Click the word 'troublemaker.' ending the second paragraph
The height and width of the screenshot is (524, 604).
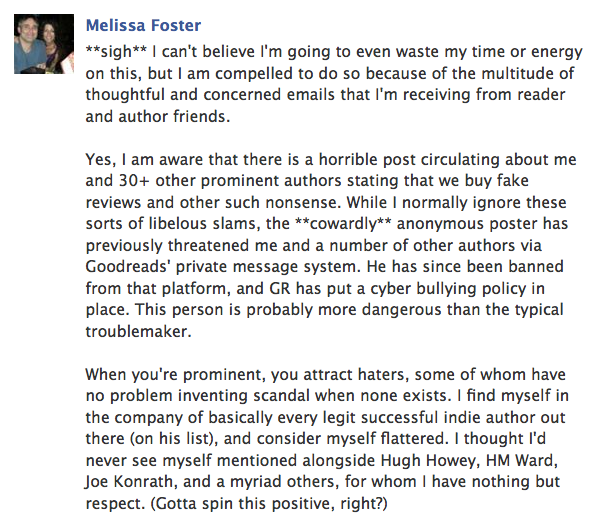point(138,332)
